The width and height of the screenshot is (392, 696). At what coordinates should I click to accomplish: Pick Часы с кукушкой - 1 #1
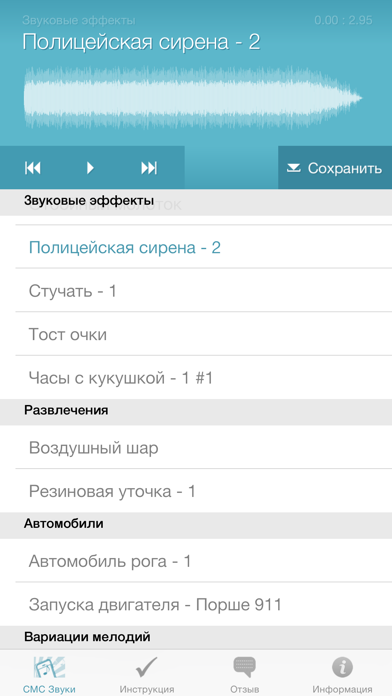[196, 378]
